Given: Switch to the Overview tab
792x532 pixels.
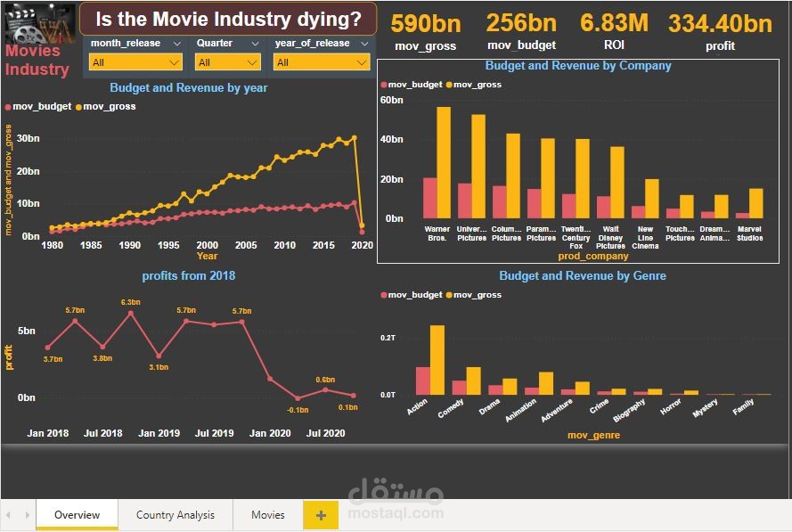Looking at the screenshot, I should click(77, 515).
